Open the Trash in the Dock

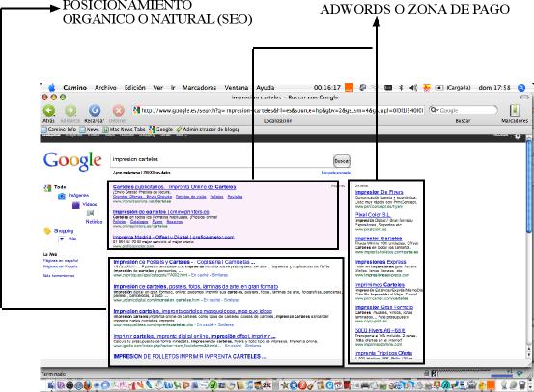tap(521, 385)
